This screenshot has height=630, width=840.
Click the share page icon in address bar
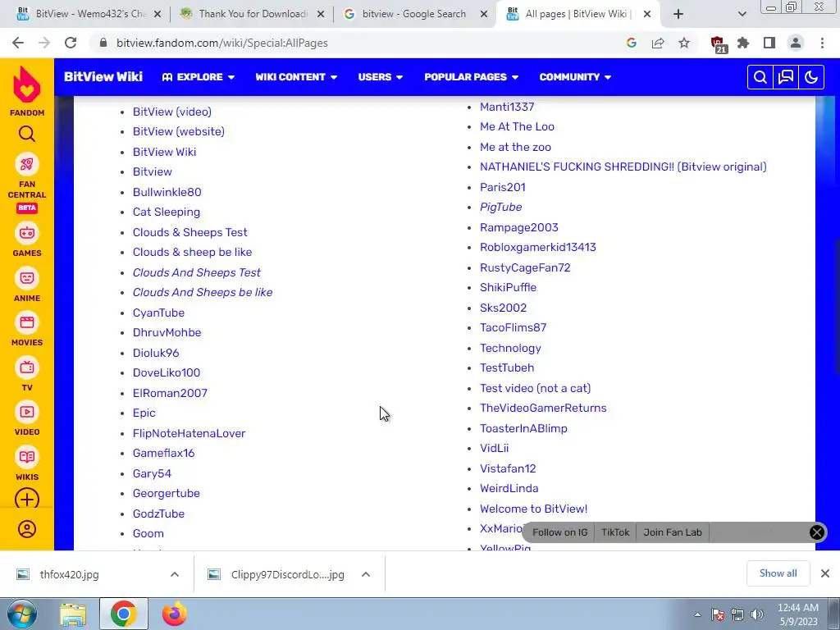coord(658,43)
